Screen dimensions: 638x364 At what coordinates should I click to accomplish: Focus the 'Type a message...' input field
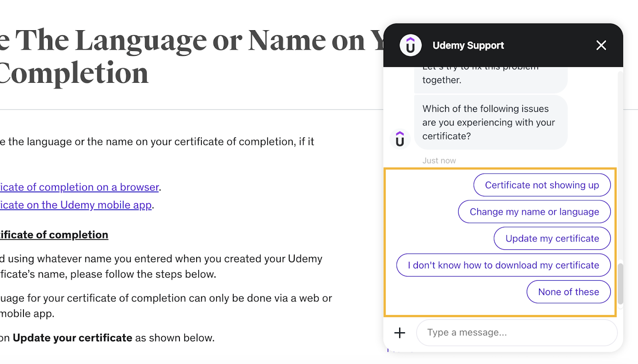point(517,333)
